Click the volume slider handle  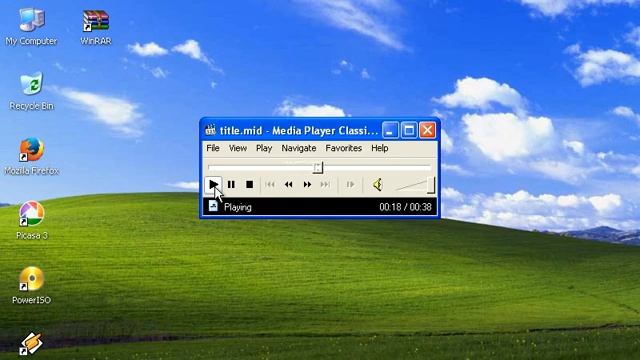[431, 185]
